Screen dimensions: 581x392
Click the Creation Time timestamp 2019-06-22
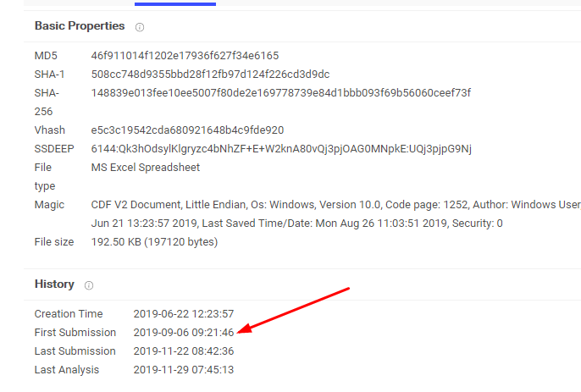(183, 314)
